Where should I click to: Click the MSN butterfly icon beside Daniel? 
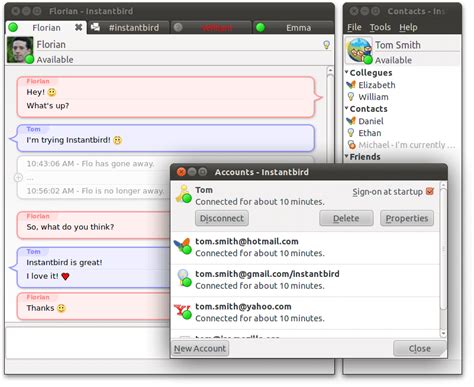tap(351, 121)
